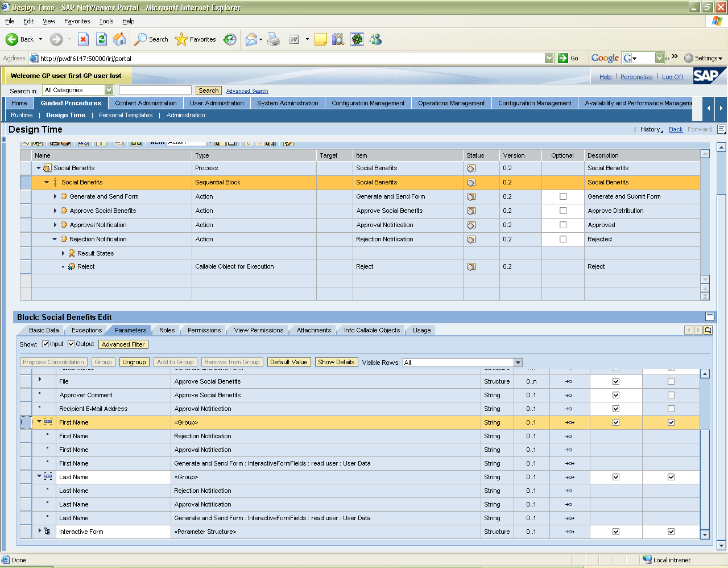Expand the Result States tree node

click(63, 253)
